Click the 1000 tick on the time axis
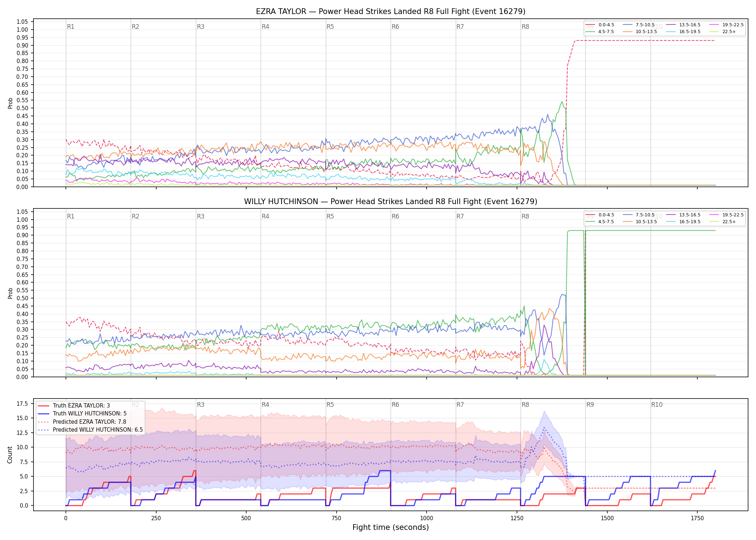756x540 pixels. tap(427, 518)
